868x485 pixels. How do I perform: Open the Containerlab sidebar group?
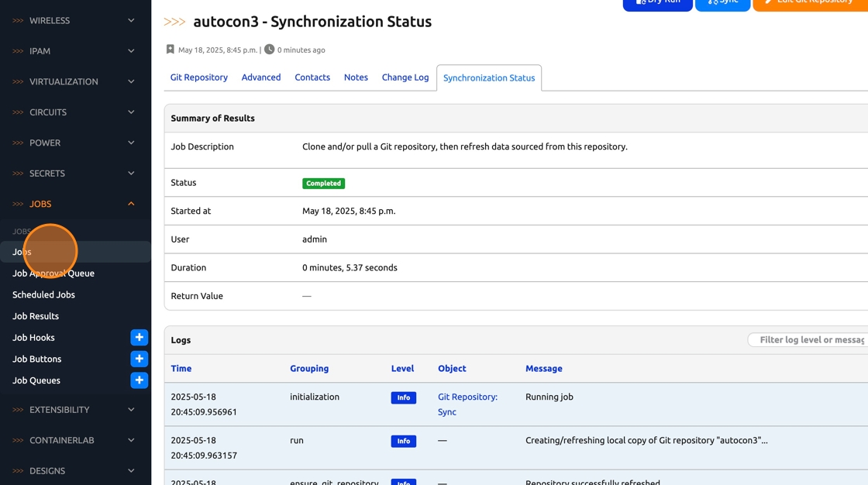(x=75, y=440)
